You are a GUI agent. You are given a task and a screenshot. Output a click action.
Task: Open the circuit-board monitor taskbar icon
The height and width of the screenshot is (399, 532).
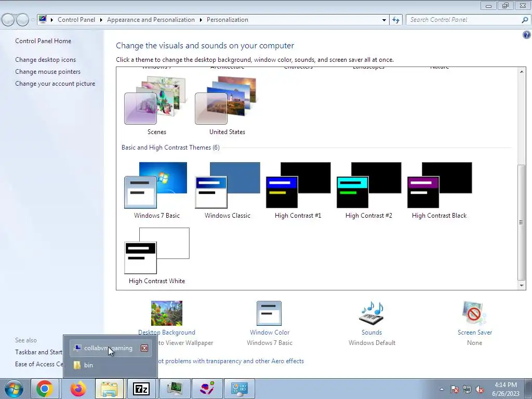point(175,389)
